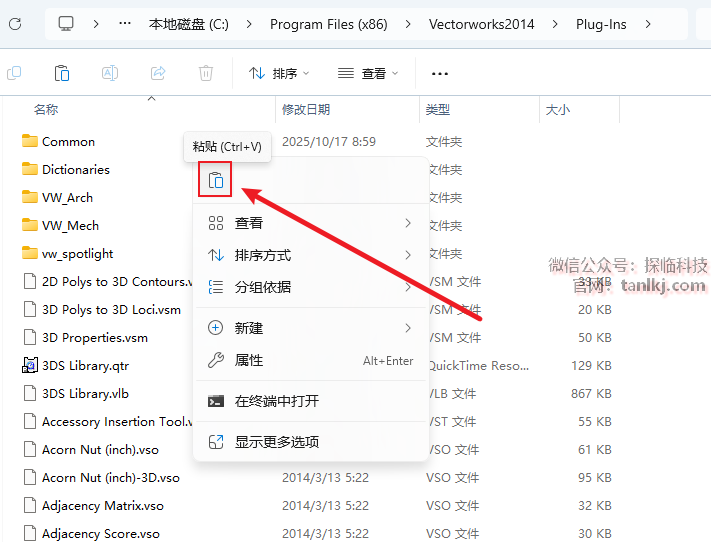Screen dimensions: 711x542
Task: Click the rename icon in toolbar
Action: tap(110, 73)
